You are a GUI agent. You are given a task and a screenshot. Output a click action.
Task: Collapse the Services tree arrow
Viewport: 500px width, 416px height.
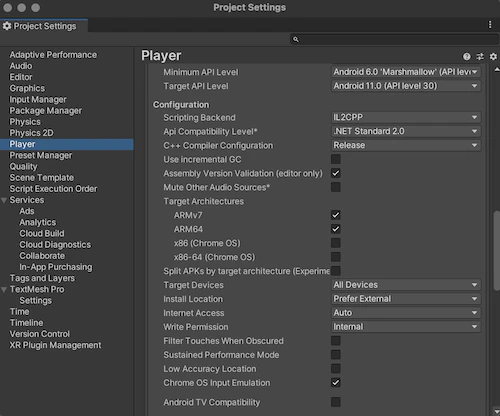point(4,200)
